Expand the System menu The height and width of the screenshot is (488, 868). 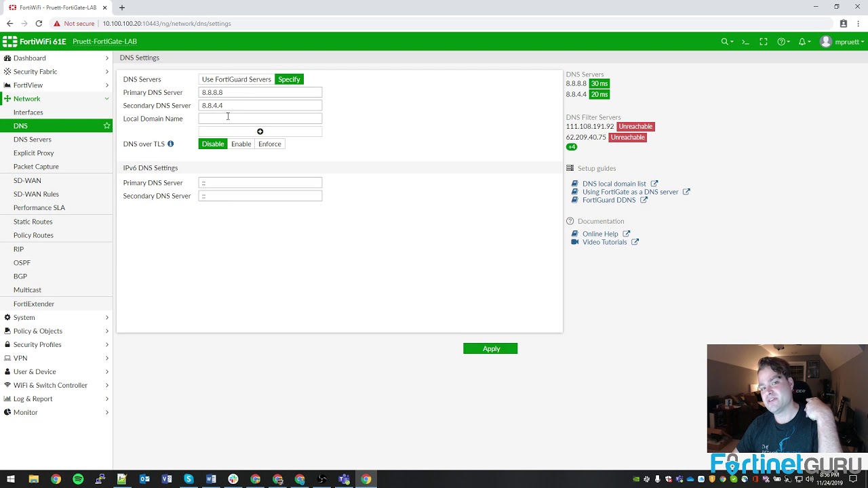[x=56, y=317]
